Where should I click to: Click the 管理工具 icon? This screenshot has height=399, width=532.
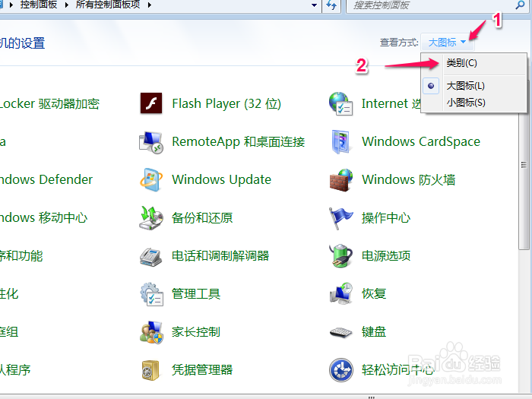coord(151,294)
